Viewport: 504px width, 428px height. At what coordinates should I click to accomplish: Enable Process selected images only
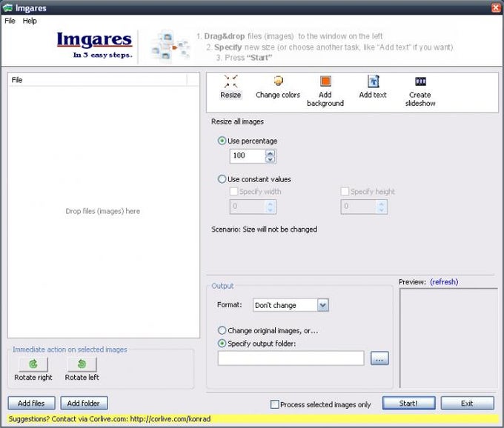[x=274, y=404]
